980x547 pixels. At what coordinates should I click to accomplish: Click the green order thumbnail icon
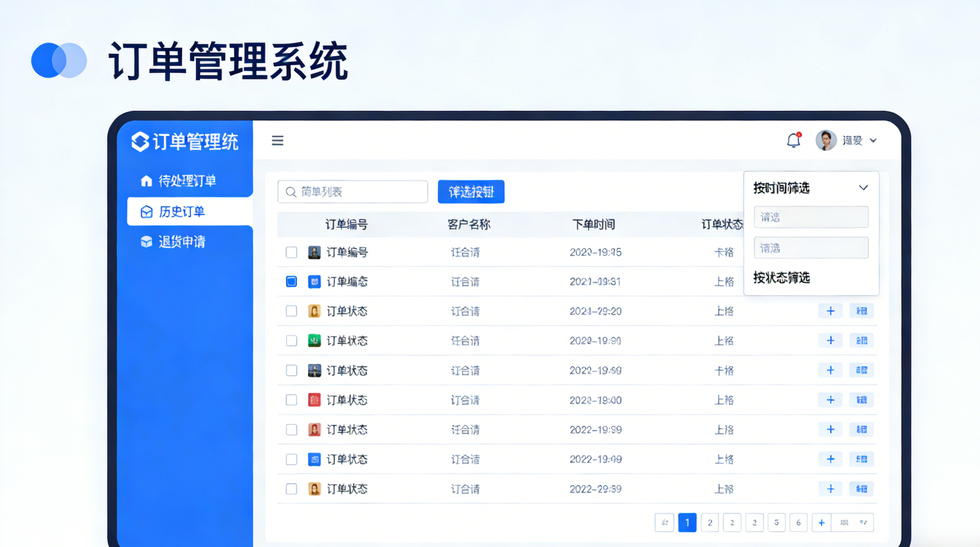[314, 341]
